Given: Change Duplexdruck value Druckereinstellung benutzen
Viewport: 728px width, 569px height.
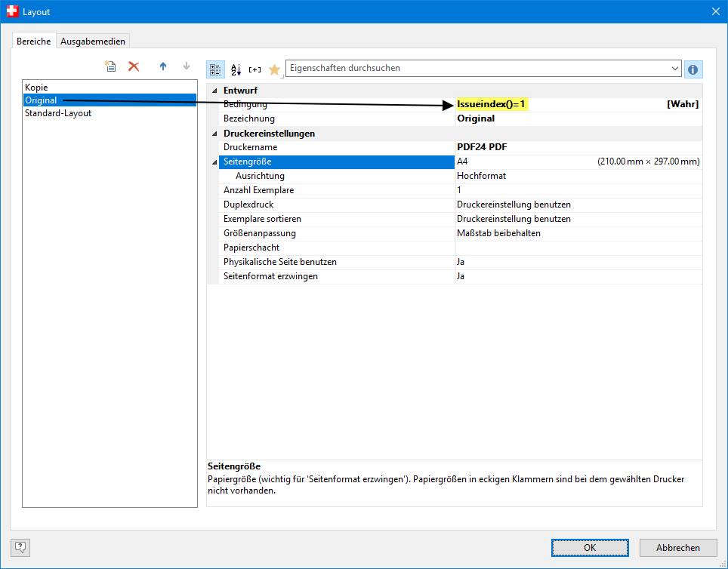Looking at the screenshot, I should (578, 205).
